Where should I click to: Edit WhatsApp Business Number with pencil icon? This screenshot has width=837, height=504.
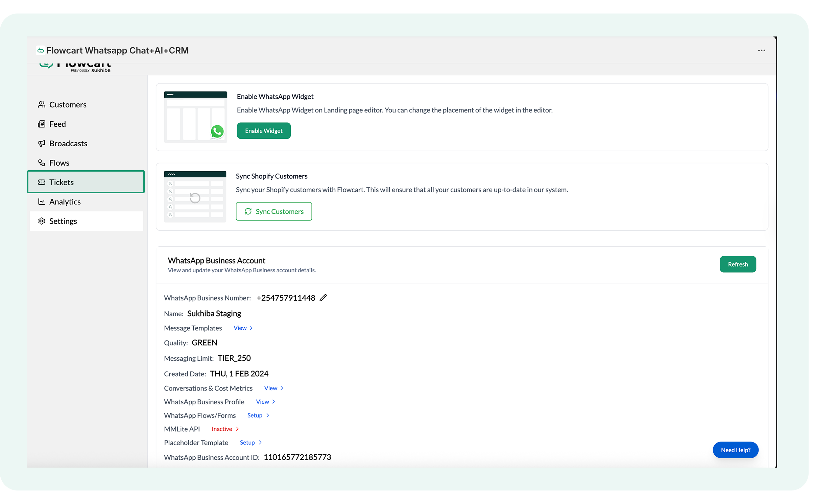tap(323, 298)
